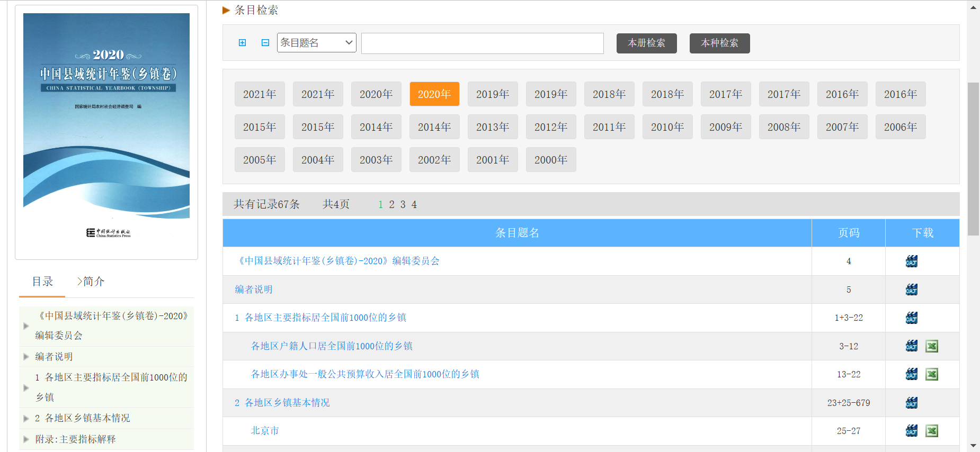The image size is (980, 452).
Task: Download CAJ for 各地区主要指标居全国前1000位的乡镇
Action: 912,318
